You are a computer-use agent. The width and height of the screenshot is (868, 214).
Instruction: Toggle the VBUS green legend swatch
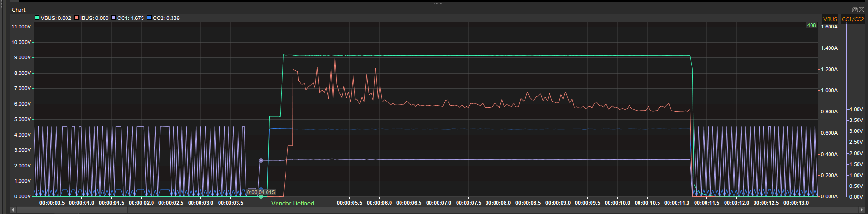pyautogui.click(x=37, y=18)
